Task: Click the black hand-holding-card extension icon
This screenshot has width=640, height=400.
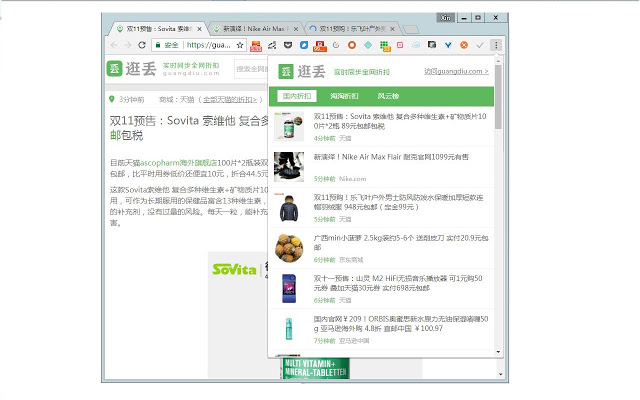Action: coord(272,45)
